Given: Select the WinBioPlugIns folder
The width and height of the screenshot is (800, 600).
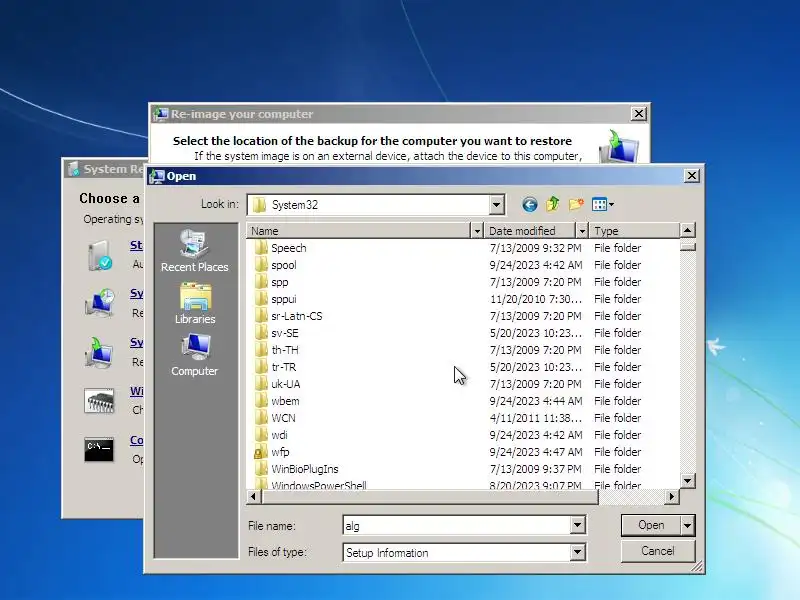Looking at the screenshot, I should click(305, 469).
